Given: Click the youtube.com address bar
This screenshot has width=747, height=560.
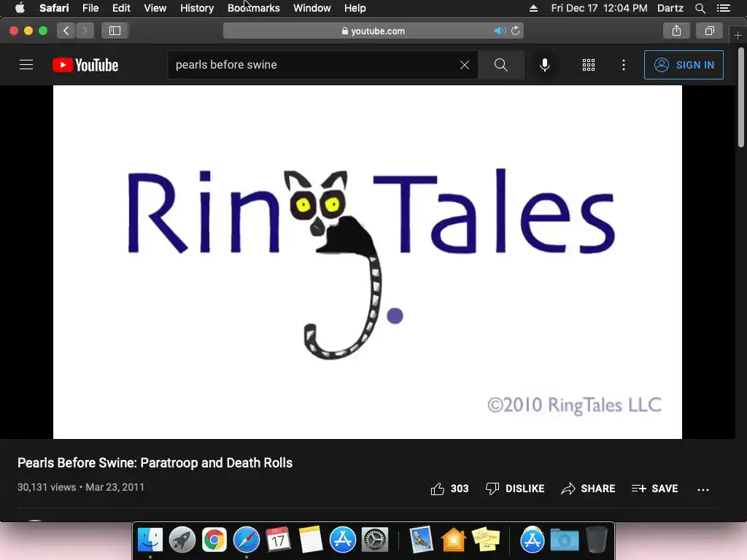Looking at the screenshot, I should [373, 31].
